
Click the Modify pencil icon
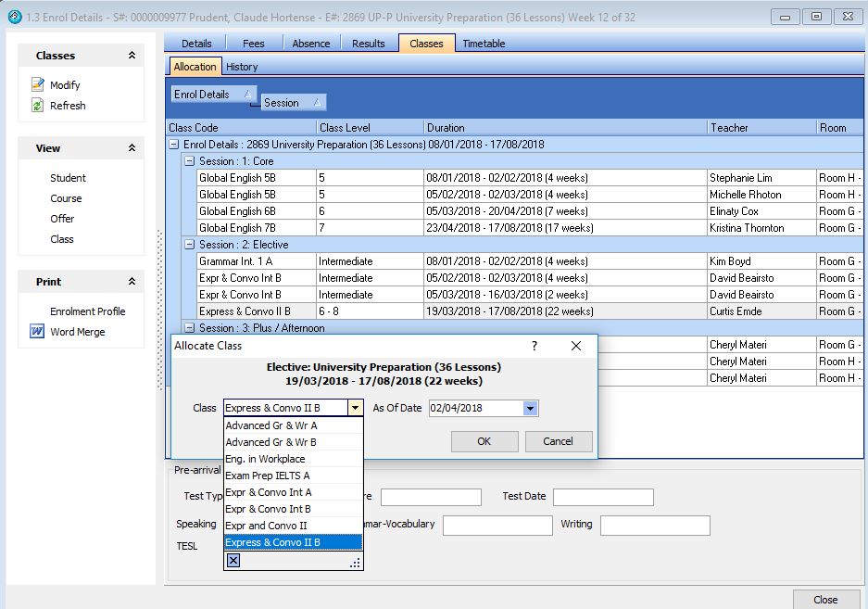(38, 84)
